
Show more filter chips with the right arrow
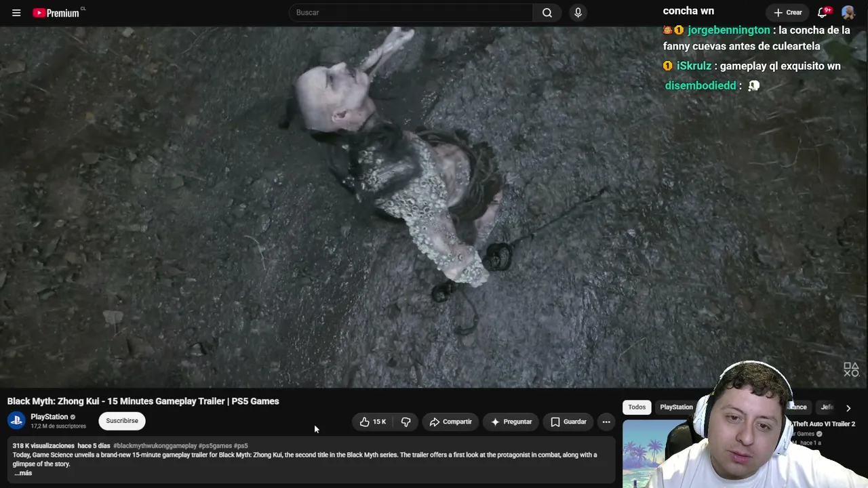coord(848,408)
